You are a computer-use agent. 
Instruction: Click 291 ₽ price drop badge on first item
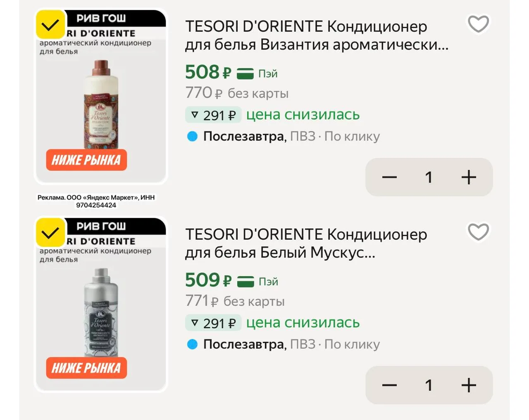coord(213,115)
